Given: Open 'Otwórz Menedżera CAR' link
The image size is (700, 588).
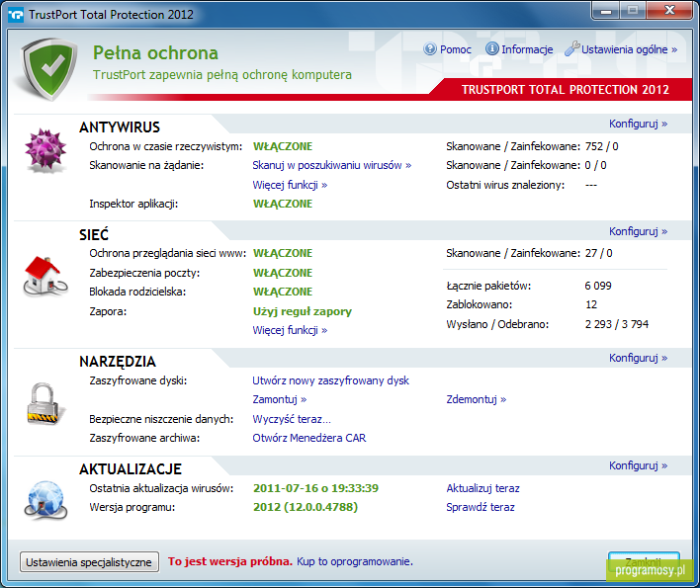Looking at the screenshot, I should (x=308, y=438).
